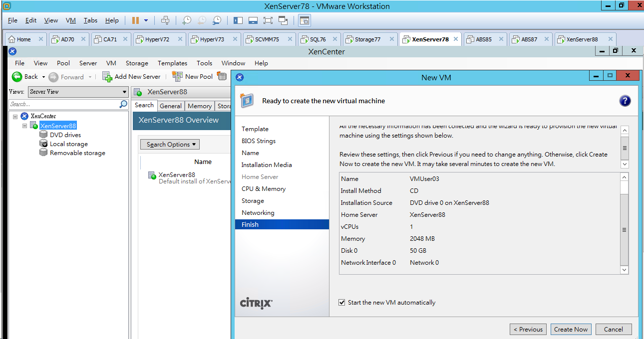Click the DVD drives storage icon

click(x=43, y=135)
